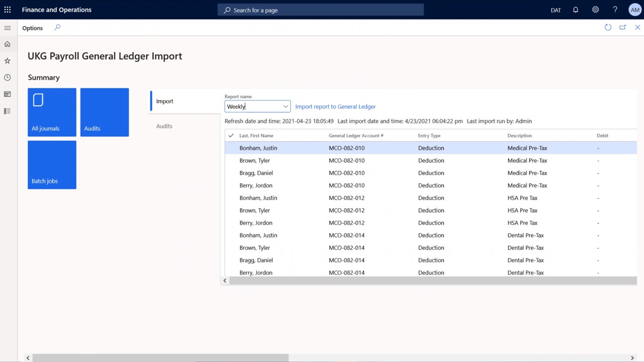The image size is (644, 362).
Task: Click MCO-082-012 account in Brown, Tyler row
Action: point(347,211)
